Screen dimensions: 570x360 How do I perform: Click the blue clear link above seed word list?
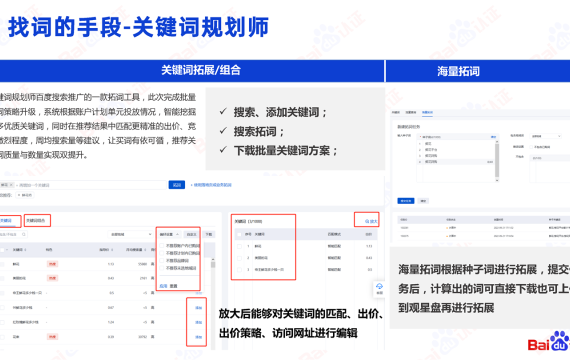point(493,137)
